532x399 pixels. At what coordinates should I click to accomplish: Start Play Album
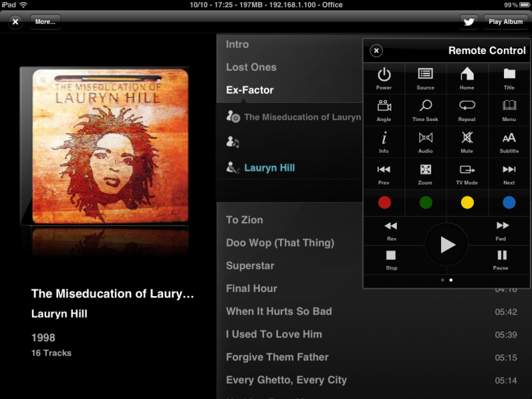(505, 22)
